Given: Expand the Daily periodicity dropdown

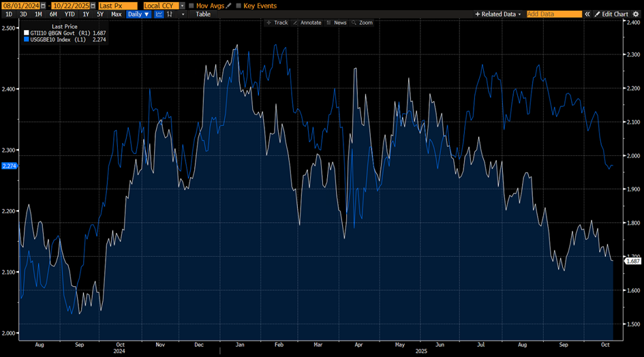Looking at the screenshot, I should [x=138, y=14].
